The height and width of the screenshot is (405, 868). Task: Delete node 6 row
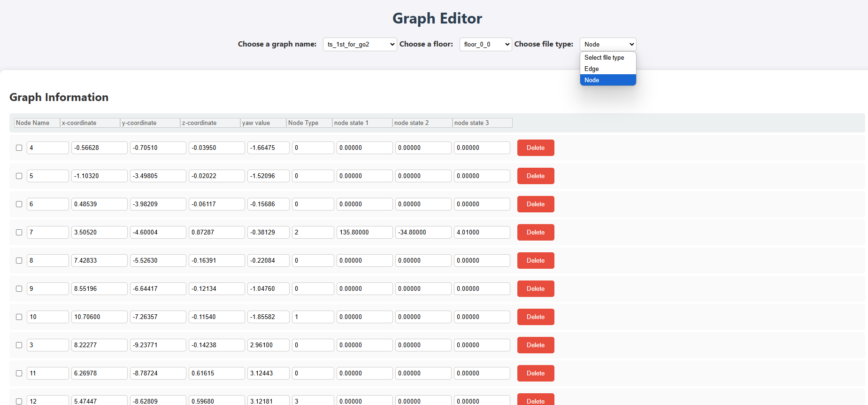pyautogui.click(x=536, y=204)
